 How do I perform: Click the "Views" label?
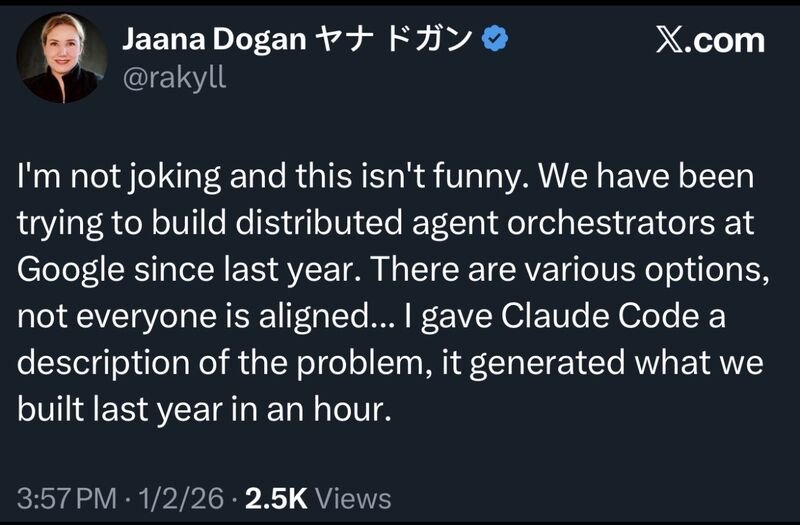tap(353, 498)
